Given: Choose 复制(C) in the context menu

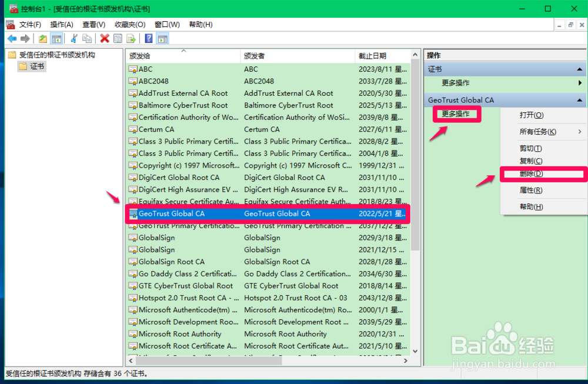Looking at the screenshot, I should pos(544,161).
